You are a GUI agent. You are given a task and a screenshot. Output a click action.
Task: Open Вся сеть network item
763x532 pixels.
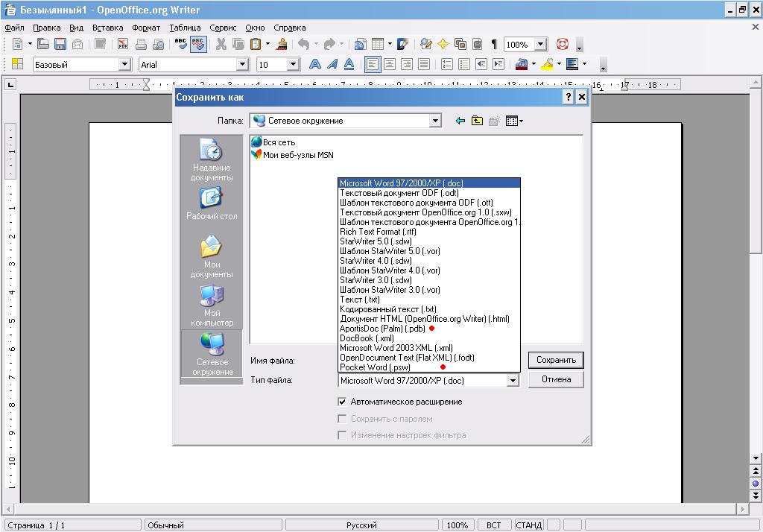(273, 142)
